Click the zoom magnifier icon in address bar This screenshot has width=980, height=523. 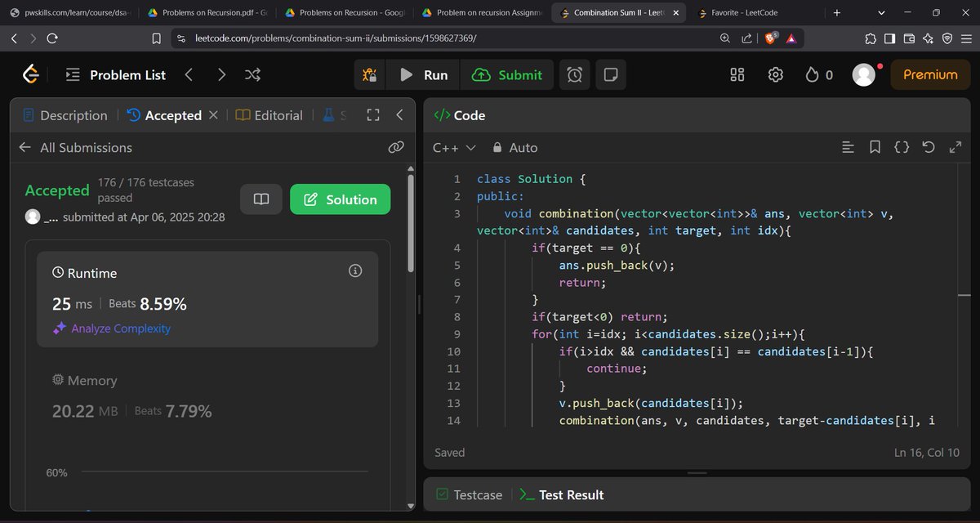pyautogui.click(x=725, y=38)
